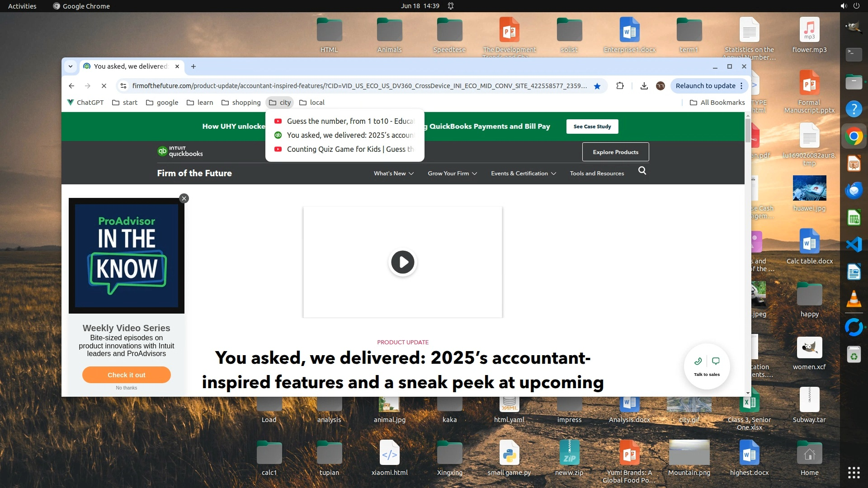The image size is (868, 488).
Task: Click the bookmark star icon in address bar
Action: (x=597, y=86)
